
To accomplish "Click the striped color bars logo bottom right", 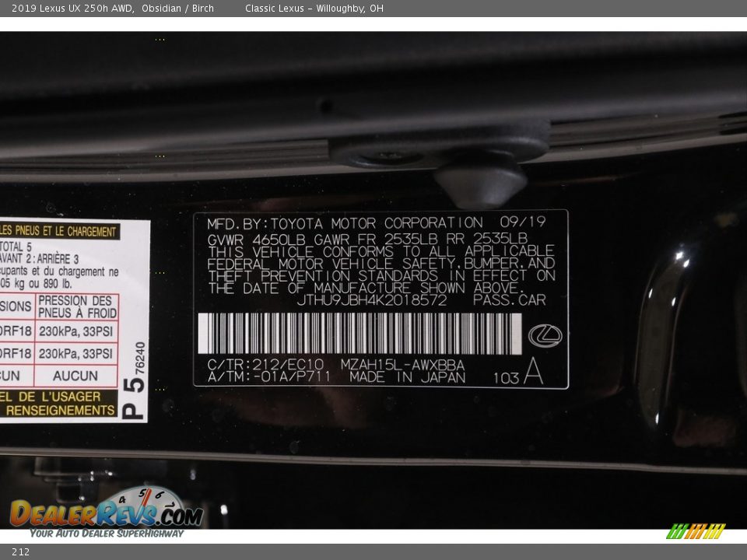I will pos(696,531).
